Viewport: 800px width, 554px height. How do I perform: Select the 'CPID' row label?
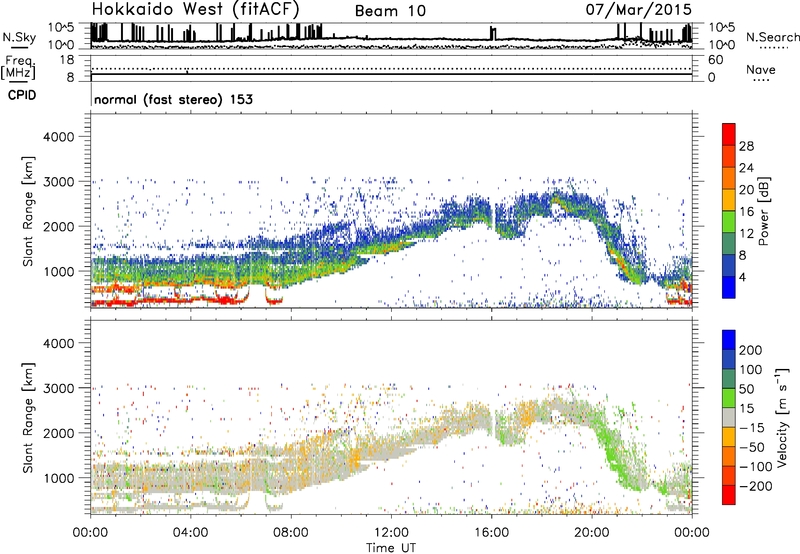(22, 95)
